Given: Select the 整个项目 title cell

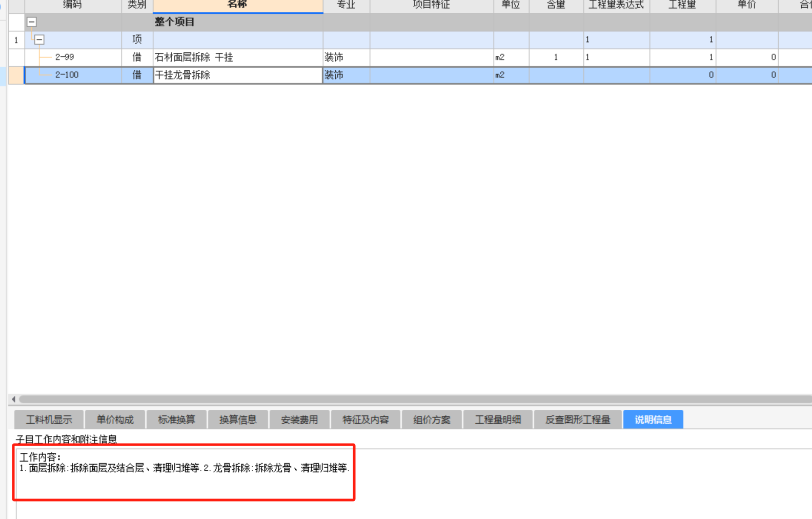Looking at the screenshot, I should coord(238,22).
